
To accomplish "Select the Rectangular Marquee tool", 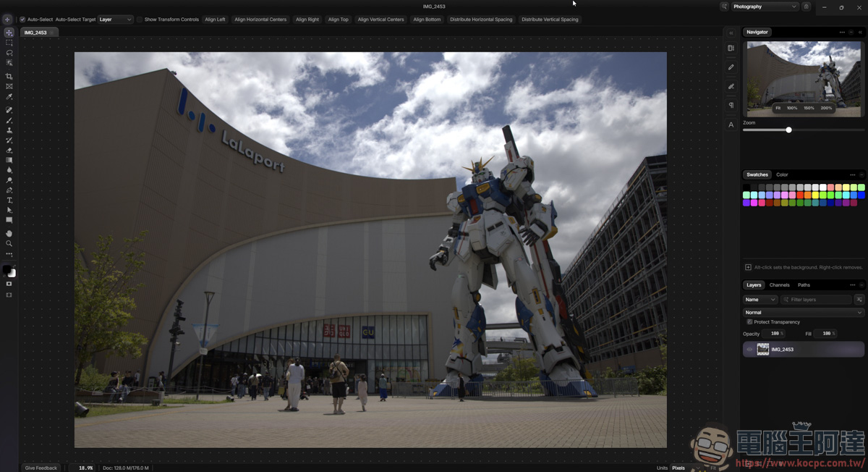I will 9,43.
